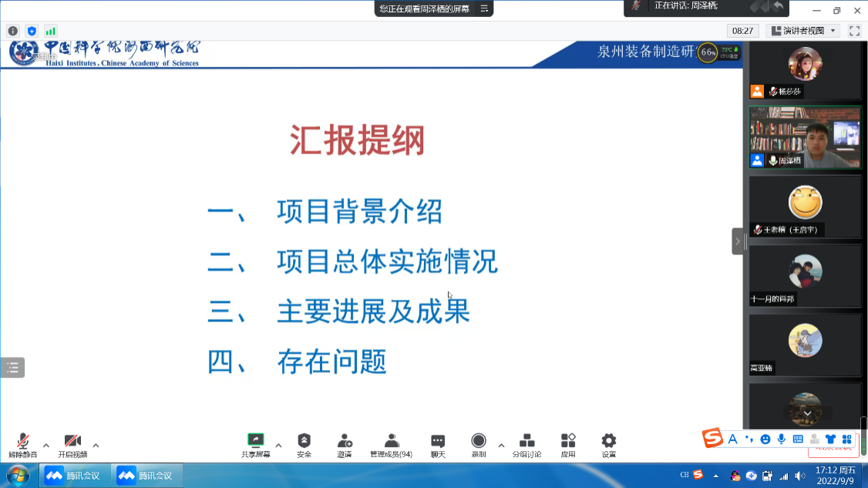Click the 应用 apps icon

coord(568,445)
